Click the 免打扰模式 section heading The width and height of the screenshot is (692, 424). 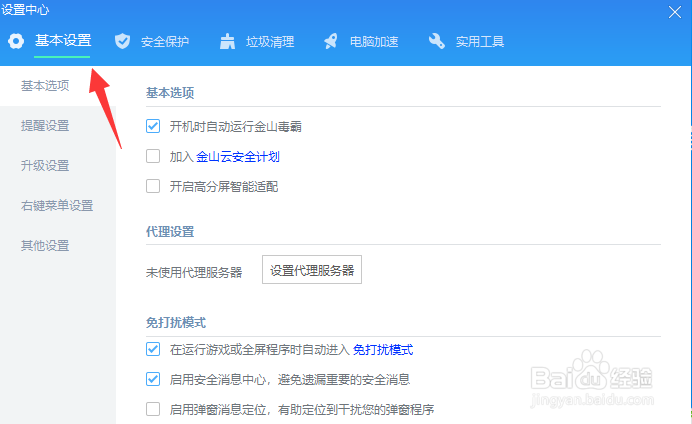coord(176,323)
